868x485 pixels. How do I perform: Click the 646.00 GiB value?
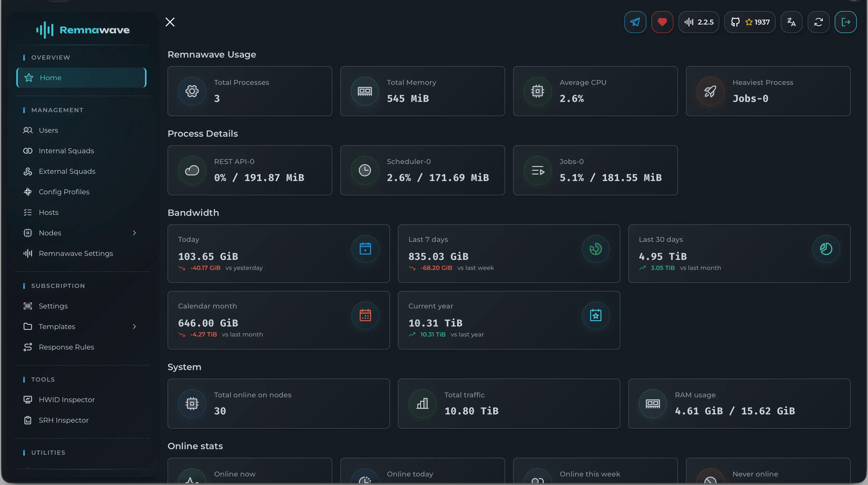click(x=208, y=323)
